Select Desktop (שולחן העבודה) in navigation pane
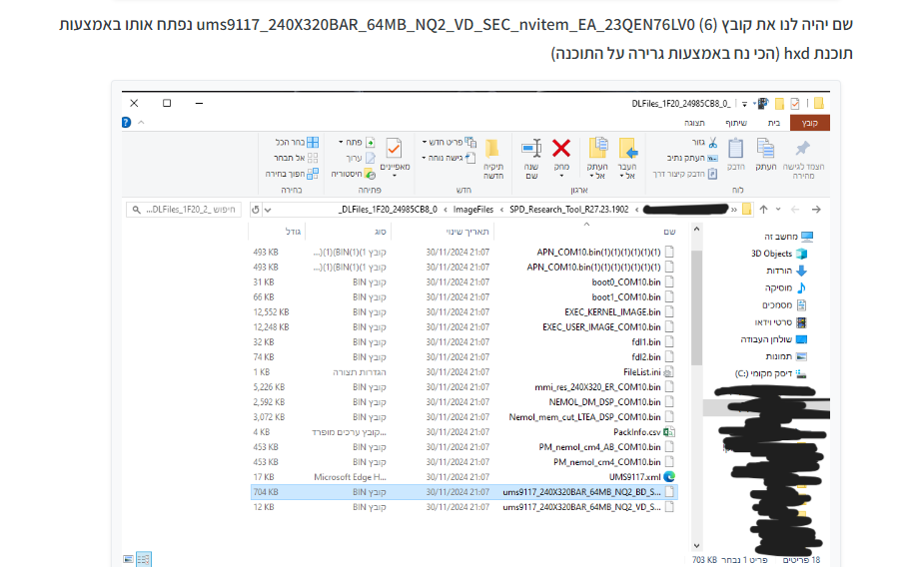 (x=774, y=339)
